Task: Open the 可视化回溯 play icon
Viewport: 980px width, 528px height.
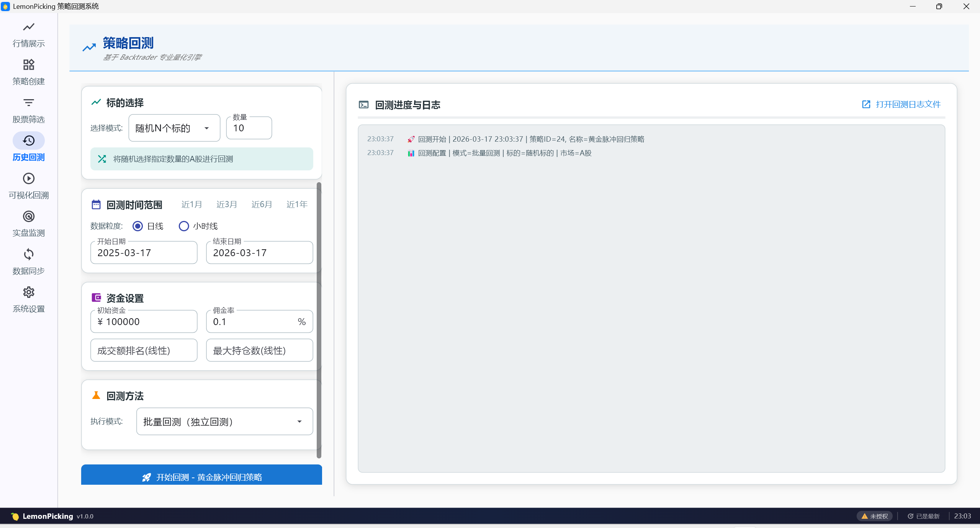Action: click(29, 179)
